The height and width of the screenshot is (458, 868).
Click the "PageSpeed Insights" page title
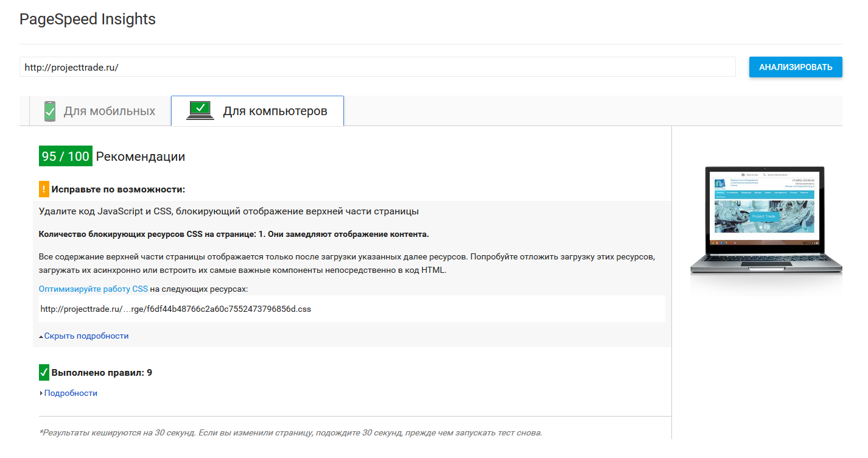coord(88,19)
